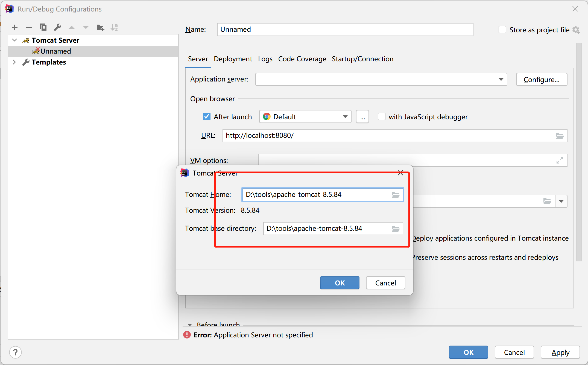Image resolution: width=588 pixels, height=365 pixels.
Task: Sort configurations alphabetically
Action: (x=114, y=27)
